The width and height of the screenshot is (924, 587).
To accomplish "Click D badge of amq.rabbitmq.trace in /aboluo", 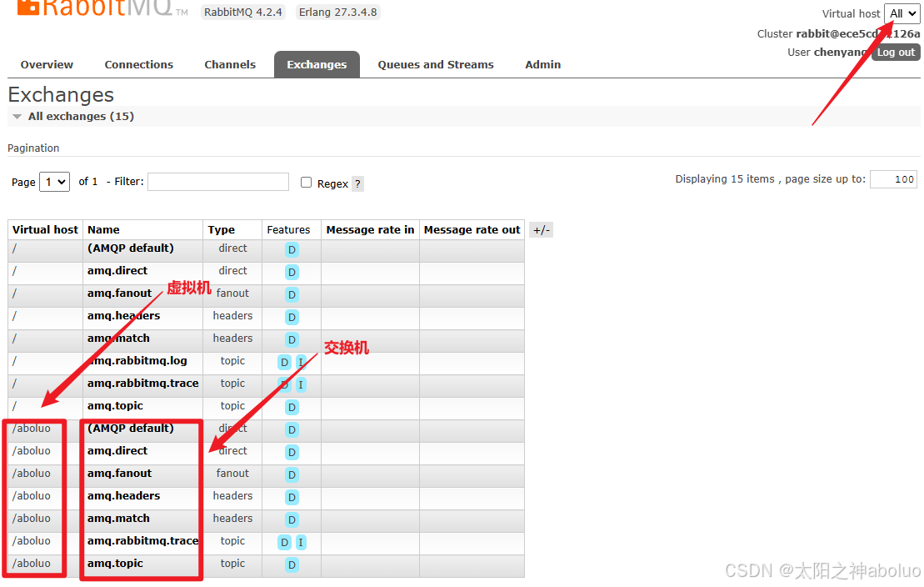I will point(285,543).
